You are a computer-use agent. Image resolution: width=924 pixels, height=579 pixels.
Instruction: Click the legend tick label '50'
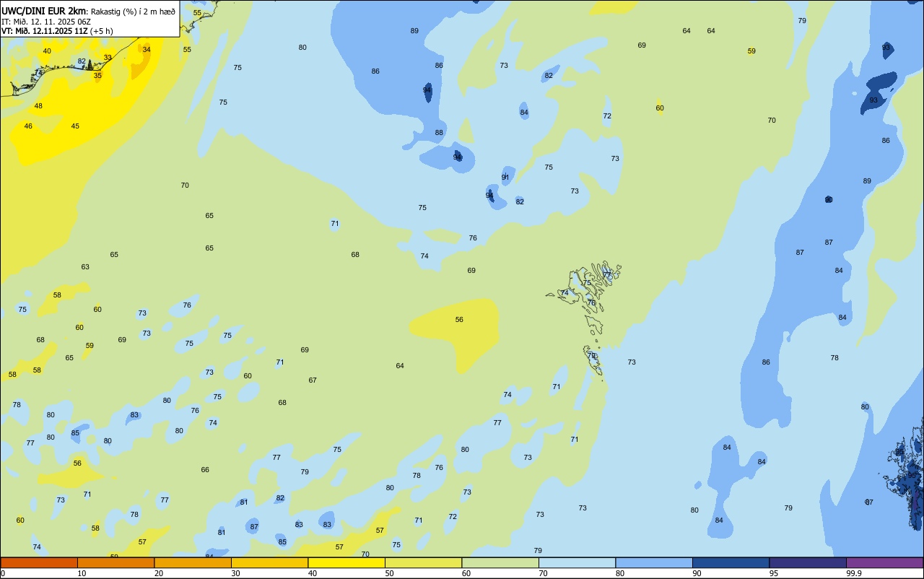click(389, 573)
